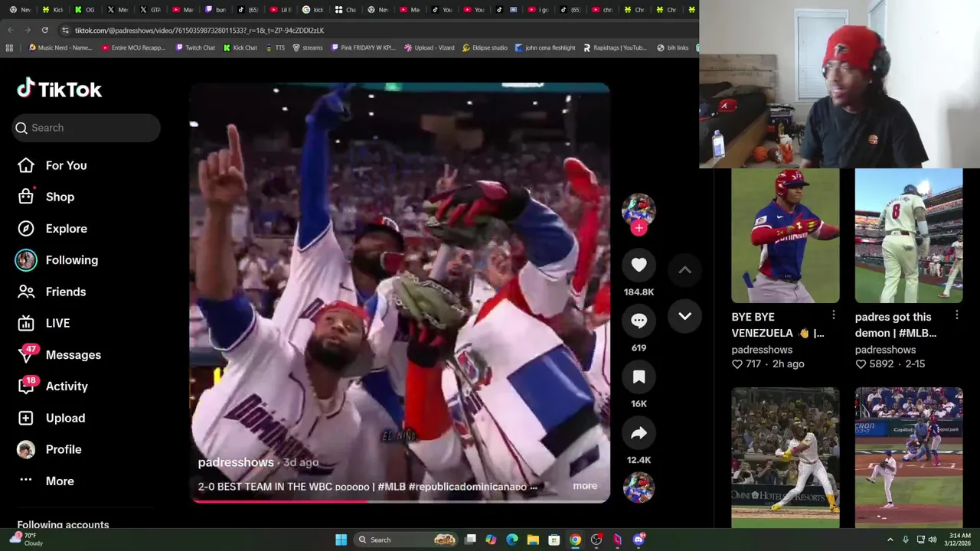Open the BYE BYE VENEZUELA title link
Image resolution: width=980 pixels, height=551 pixels.
[x=777, y=324]
